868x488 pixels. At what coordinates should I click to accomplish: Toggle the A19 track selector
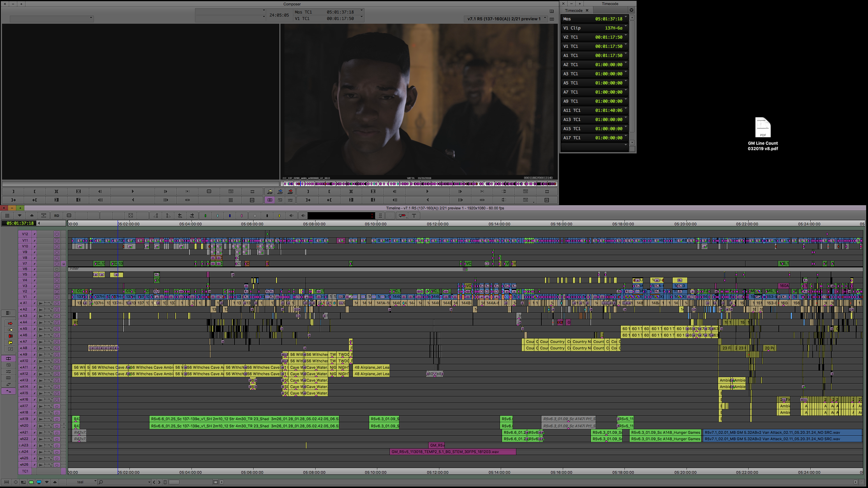coord(25,419)
